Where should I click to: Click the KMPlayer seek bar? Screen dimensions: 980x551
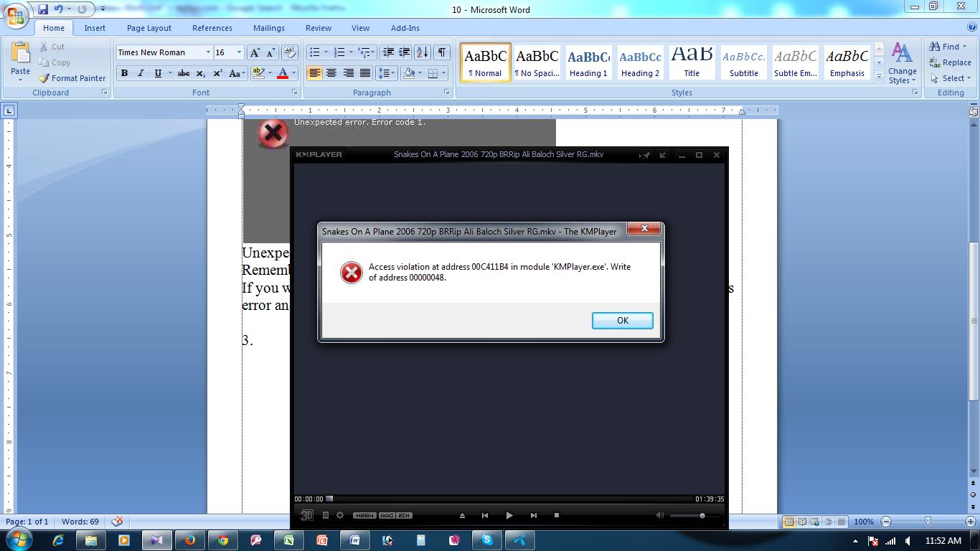point(509,499)
